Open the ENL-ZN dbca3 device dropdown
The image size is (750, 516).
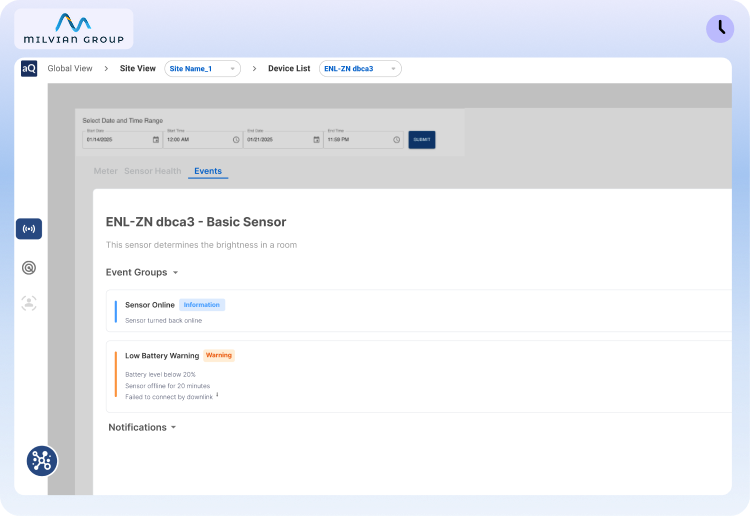pos(360,69)
